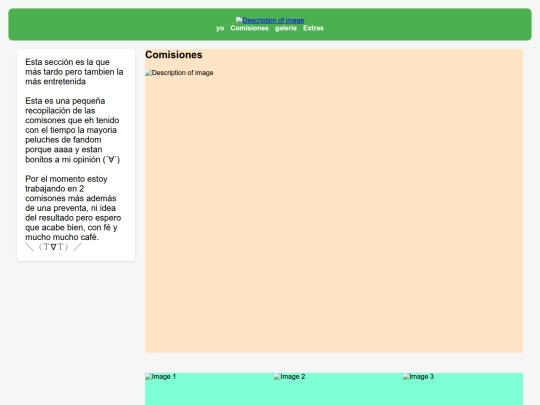Click the paragraph starting 'Por el momento estoy'
This screenshot has width=540, height=405.
point(73,208)
